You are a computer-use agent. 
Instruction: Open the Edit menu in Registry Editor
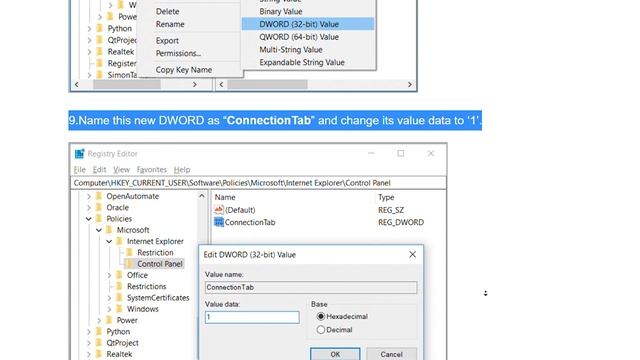pyautogui.click(x=99, y=169)
